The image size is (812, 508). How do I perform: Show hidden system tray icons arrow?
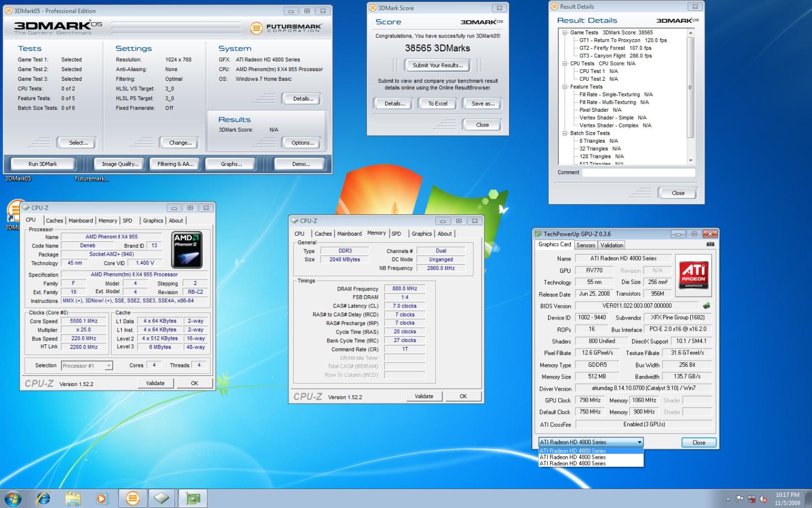(x=728, y=499)
